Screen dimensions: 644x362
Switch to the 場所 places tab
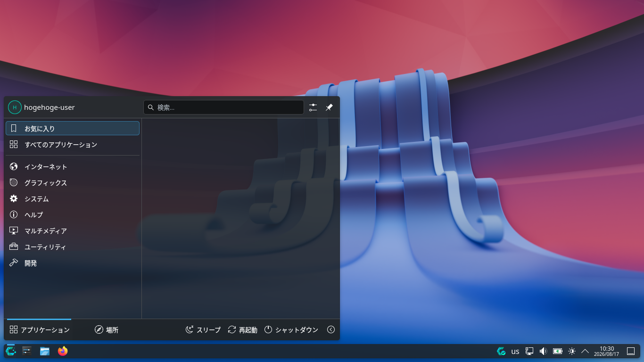tap(107, 330)
